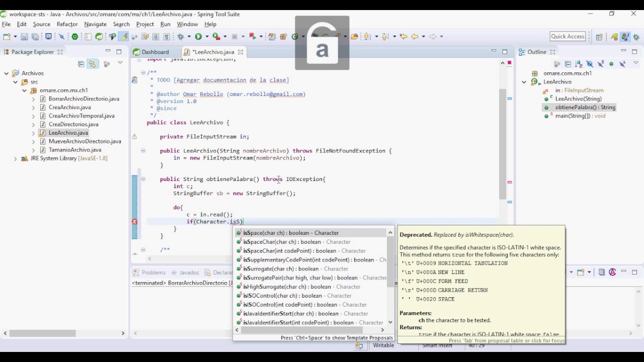Click the Spring leaf toolbar icon
Viewport: 644px width, 362px height.
click(99, 36)
